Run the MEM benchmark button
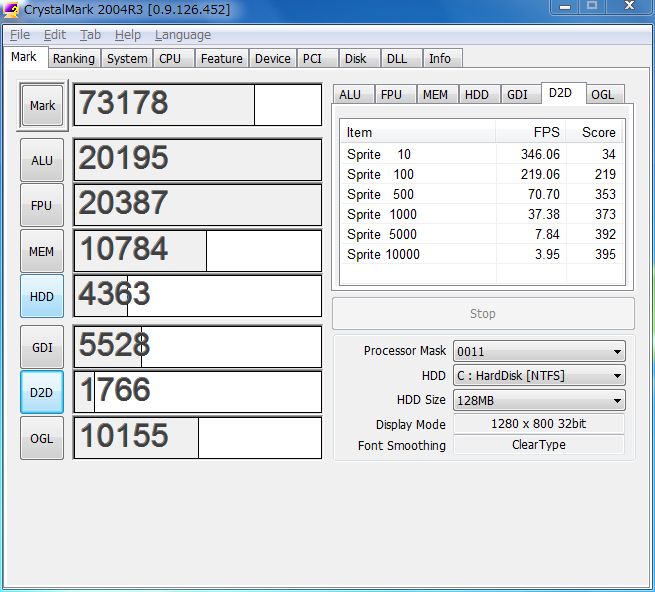This screenshot has height=592, width=655. point(42,251)
